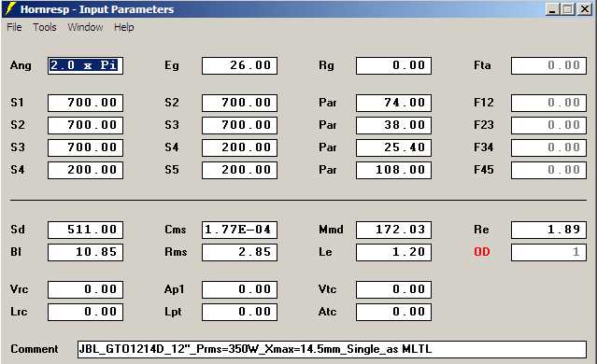This screenshot has width=597, height=364.
Task: Open the Tools menu
Action: [45, 27]
